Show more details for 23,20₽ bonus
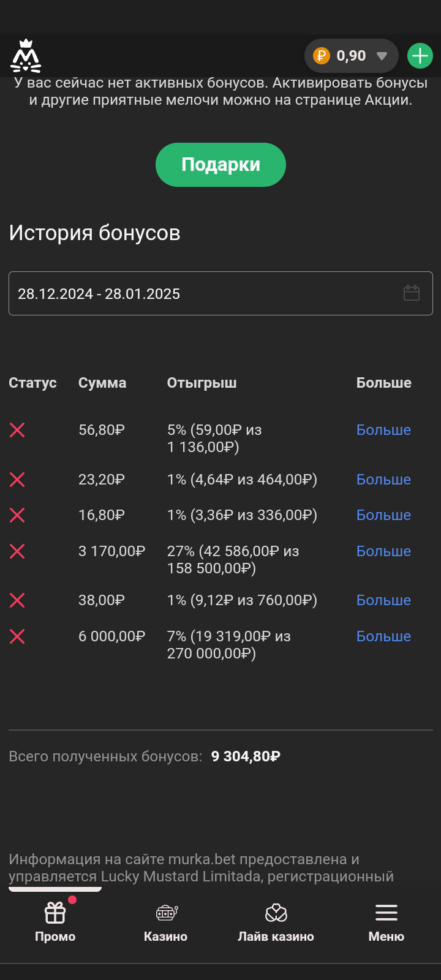 pyautogui.click(x=383, y=480)
